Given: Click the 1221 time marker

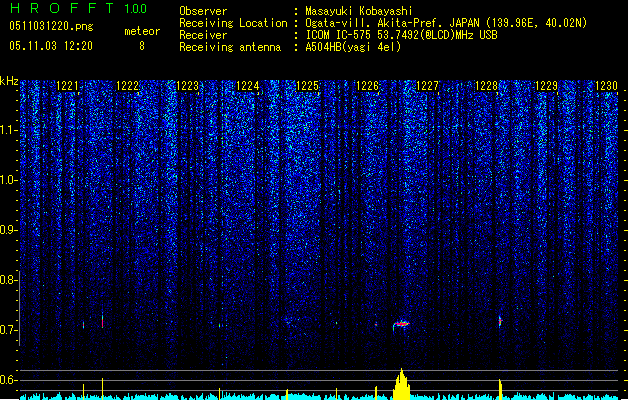Looking at the screenshot, I should point(67,86).
